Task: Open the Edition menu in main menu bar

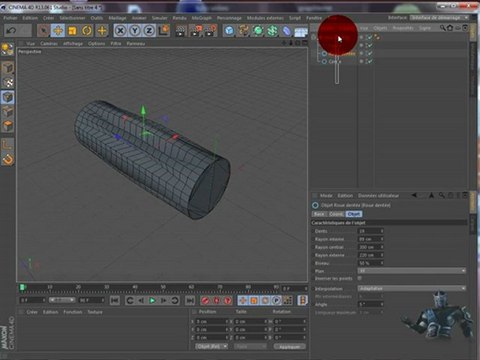Action: coord(30,18)
